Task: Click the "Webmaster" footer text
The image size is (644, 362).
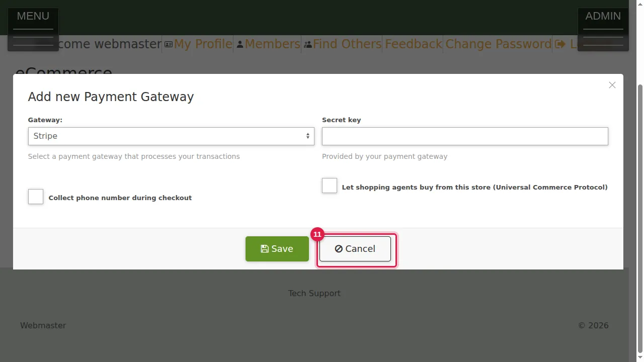Action: [43, 325]
